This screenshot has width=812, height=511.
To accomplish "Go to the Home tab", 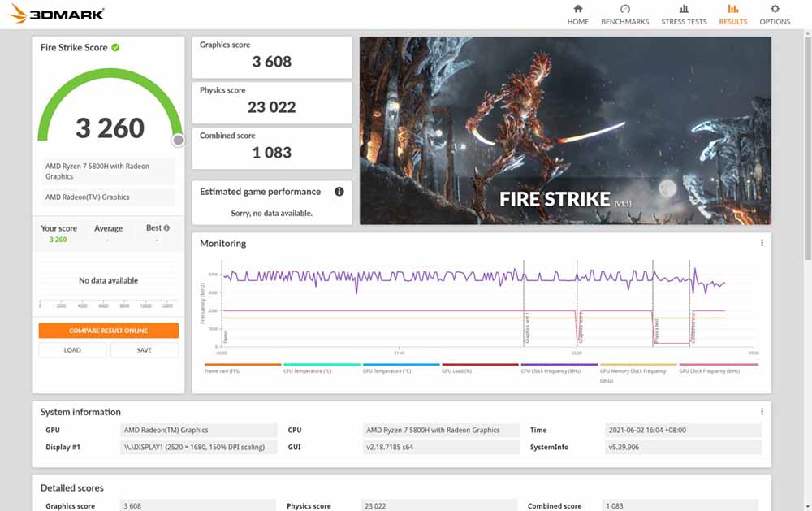I will click(577, 15).
